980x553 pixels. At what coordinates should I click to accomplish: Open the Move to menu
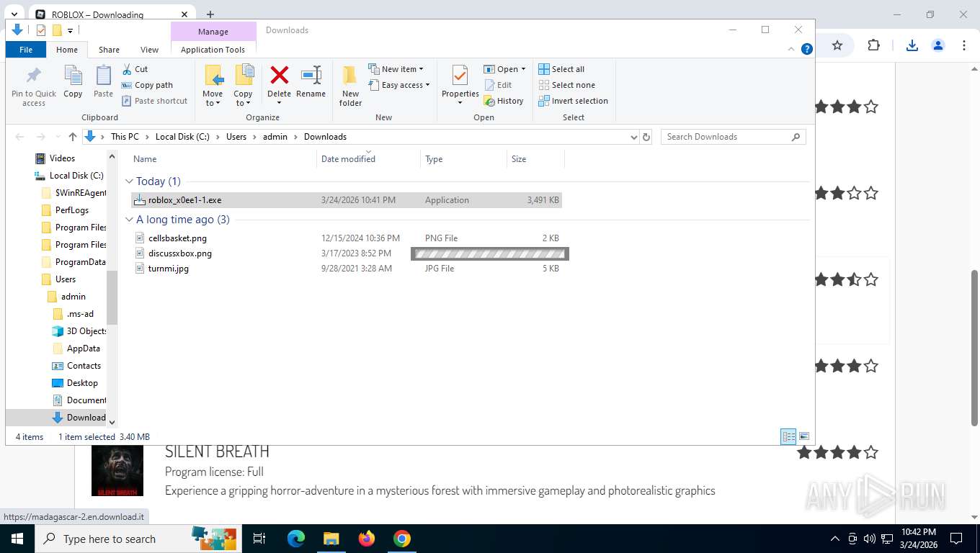pos(213,86)
